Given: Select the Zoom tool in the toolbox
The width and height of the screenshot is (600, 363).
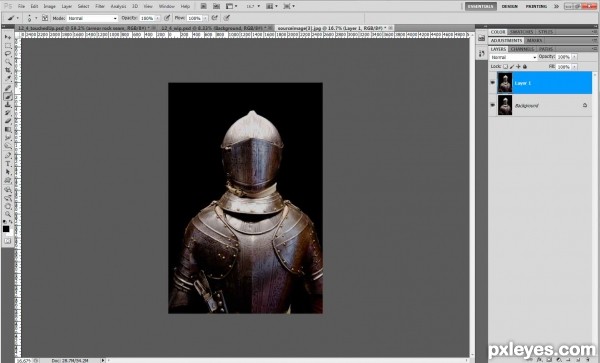Looking at the screenshot, I should 8,214.
